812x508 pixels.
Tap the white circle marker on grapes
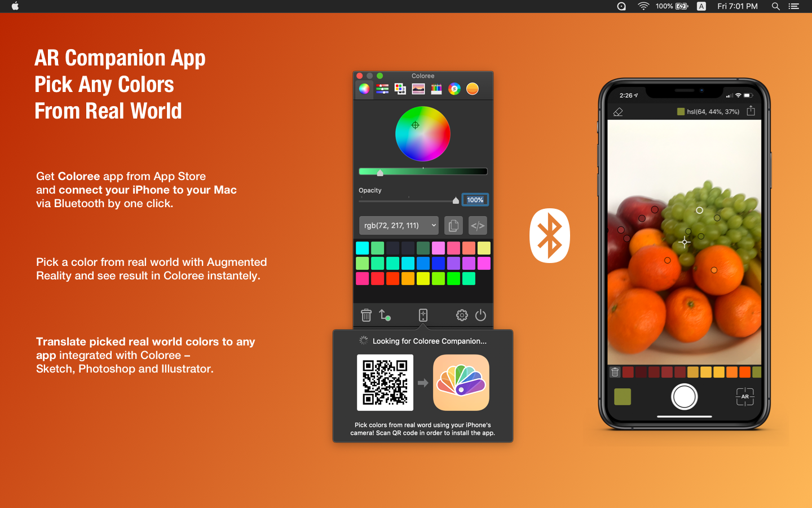pyautogui.click(x=699, y=210)
